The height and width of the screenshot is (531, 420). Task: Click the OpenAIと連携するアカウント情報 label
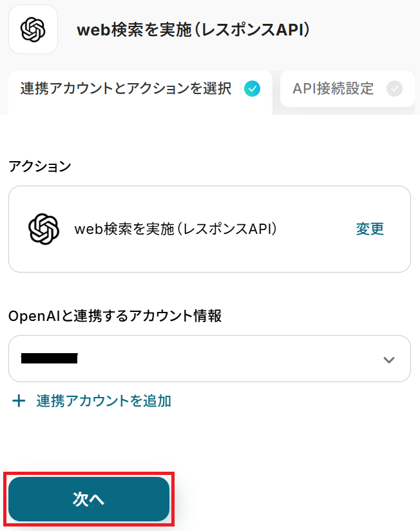tap(115, 316)
